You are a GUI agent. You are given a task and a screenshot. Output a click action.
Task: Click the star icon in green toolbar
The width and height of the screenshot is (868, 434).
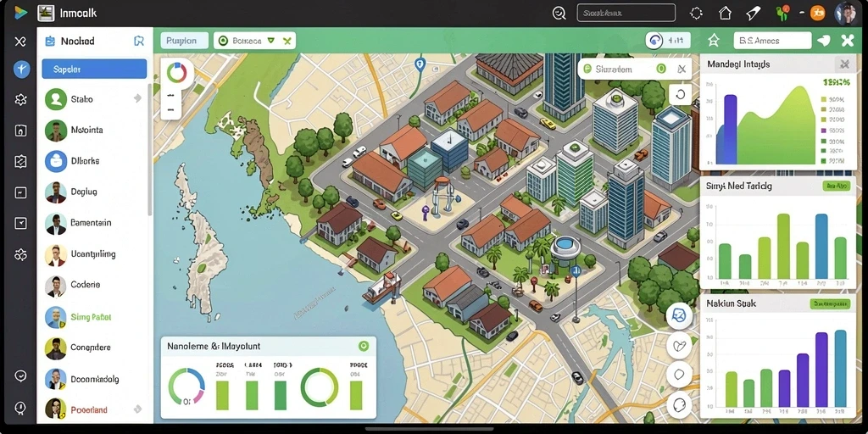click(x=714, y=41)
